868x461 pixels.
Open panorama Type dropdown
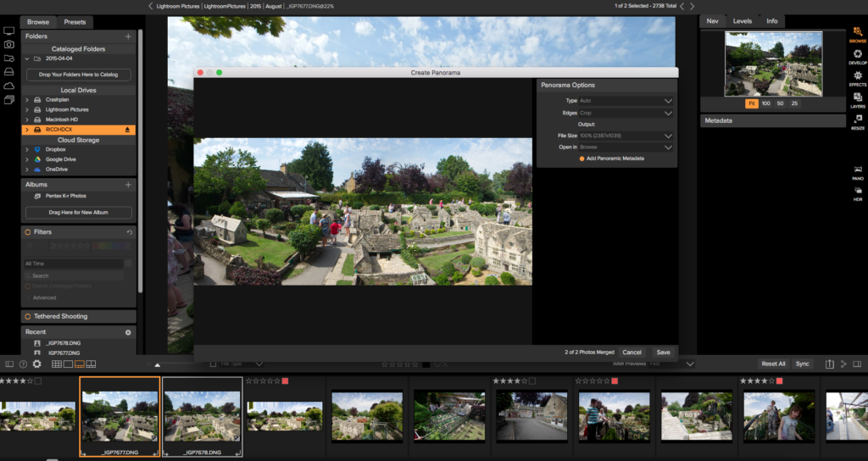(x=626, y=102)
